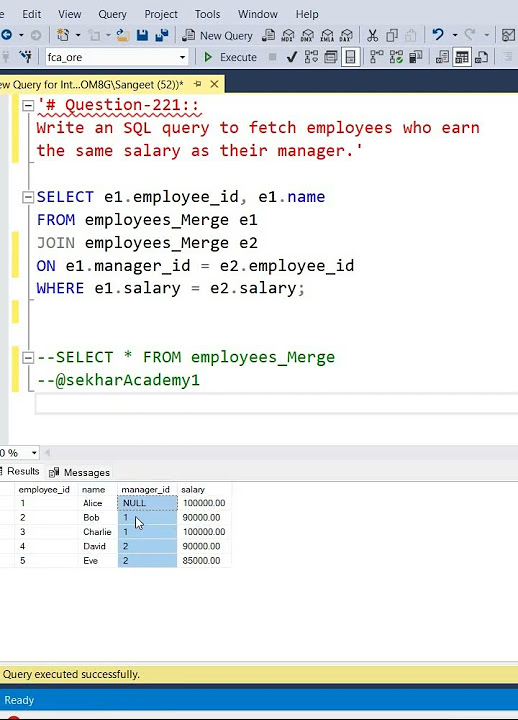Open the Edit menu
The width and height of the screenshot is (518, 720).
pyautogui.click(x=32, y=14)
